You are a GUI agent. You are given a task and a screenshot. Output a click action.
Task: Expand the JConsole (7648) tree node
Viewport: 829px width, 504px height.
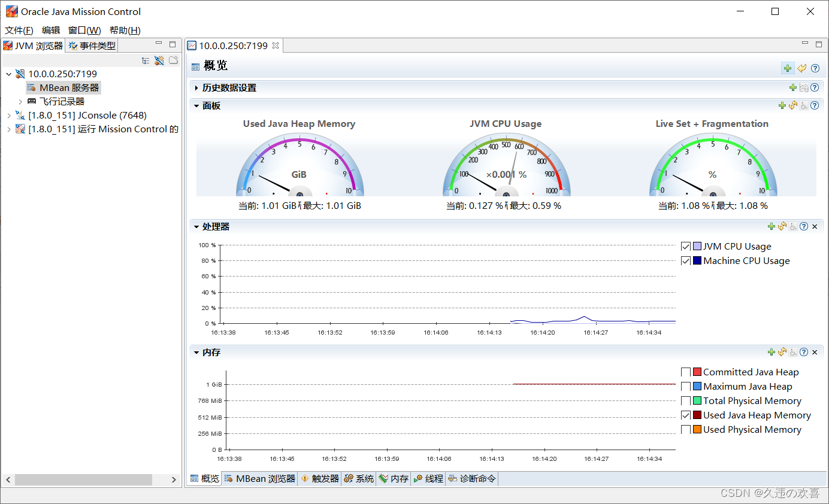8,116
